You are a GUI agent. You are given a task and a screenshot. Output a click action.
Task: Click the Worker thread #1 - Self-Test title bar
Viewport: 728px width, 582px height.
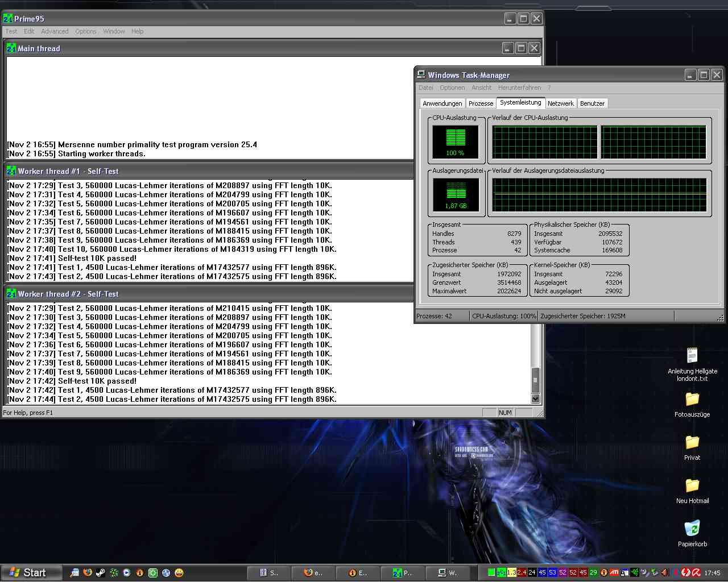click(208, 171)
